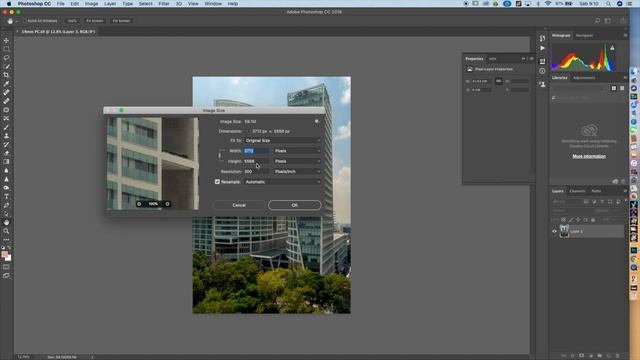Open the Window menu
Image resolution: width=640 pixels, height=360 pixels.
(213, 4)
